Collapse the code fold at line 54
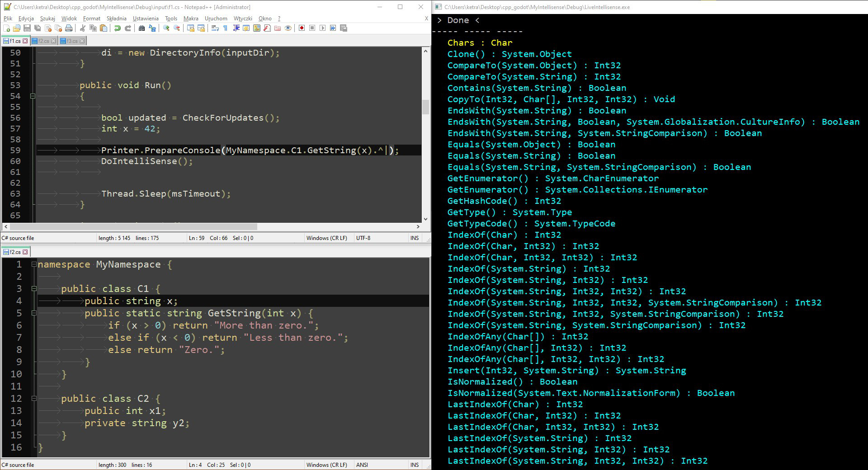This screenshot has height=470, width=868. click(x=33, y=96)
